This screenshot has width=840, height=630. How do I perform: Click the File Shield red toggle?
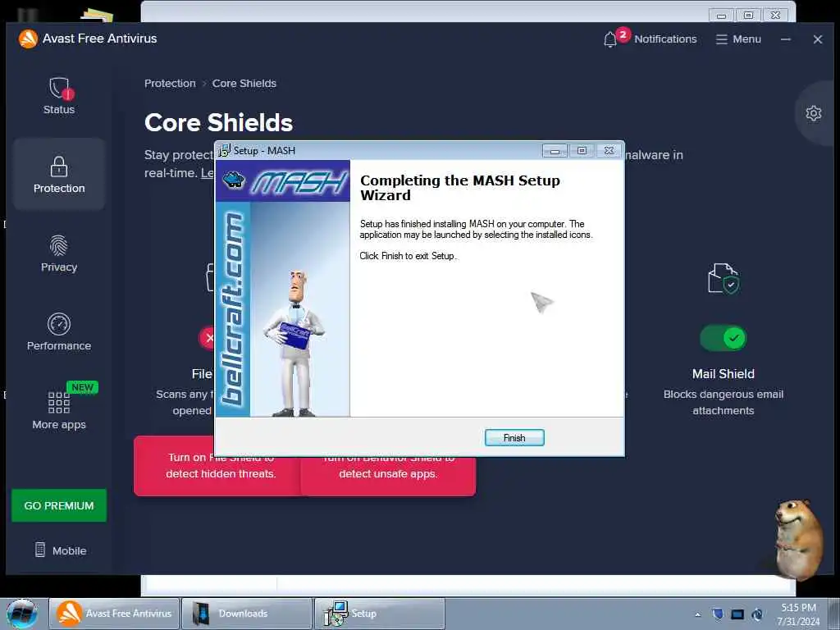click(207, 338)
